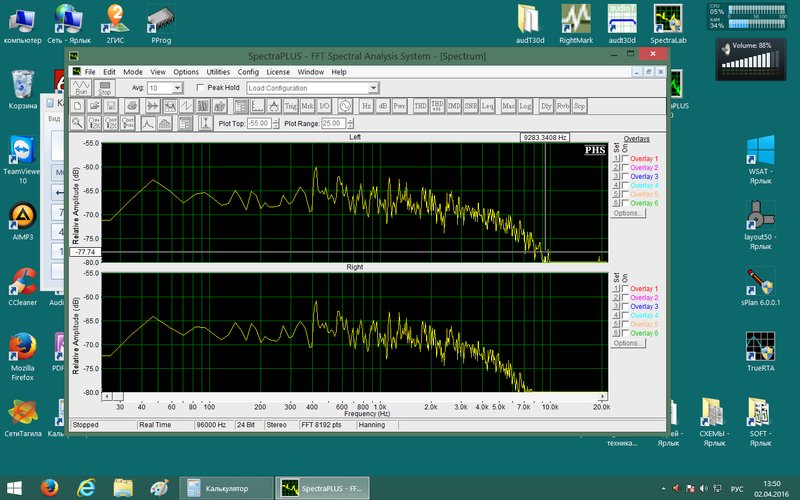Open the THD+N measurement utility
Image resolution: width=800 pixels, height=500 pixels.
(x=437, y=106)
